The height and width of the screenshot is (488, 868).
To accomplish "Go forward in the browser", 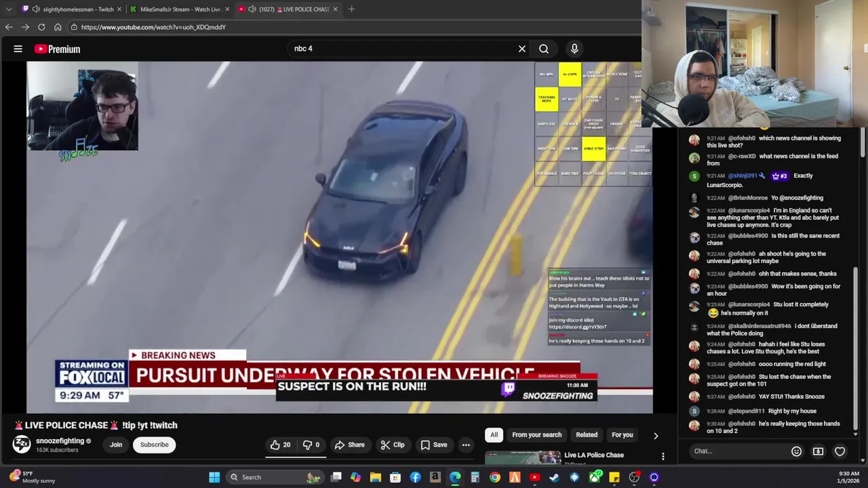I will tap(25, 27).
